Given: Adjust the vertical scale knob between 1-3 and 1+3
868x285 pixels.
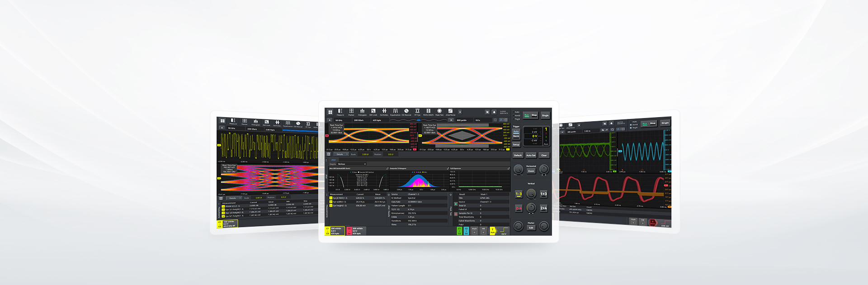Looking at the screenshot, I should (531, 194).
